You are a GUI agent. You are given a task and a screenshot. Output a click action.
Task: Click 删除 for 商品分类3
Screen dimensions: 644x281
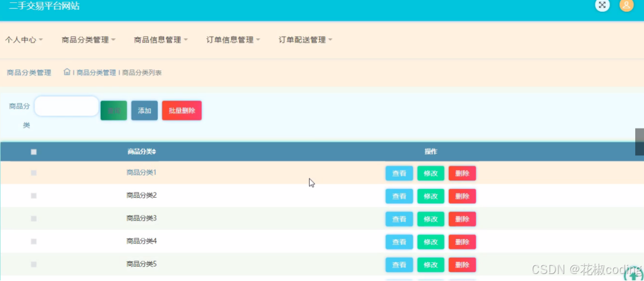[462, 219]
